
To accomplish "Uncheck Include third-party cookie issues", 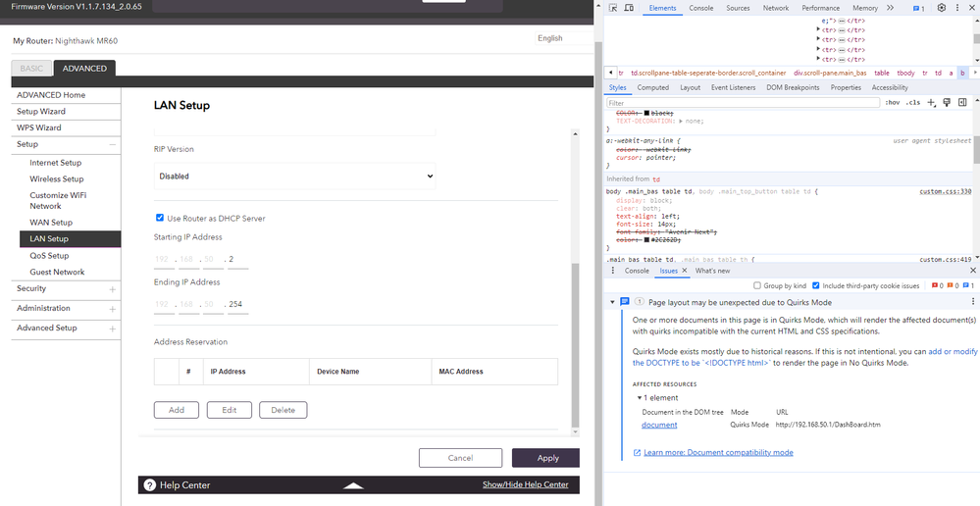I will [816, 285].
